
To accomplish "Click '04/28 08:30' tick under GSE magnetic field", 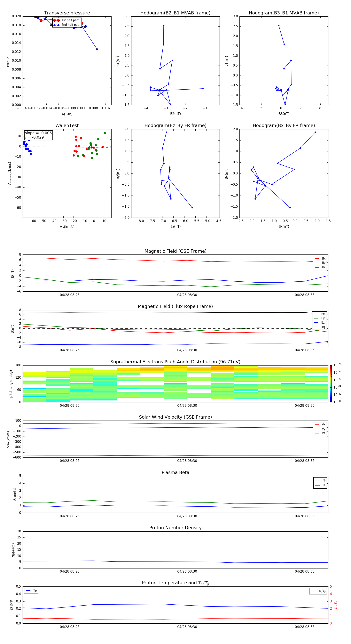I will pos(187,295).
